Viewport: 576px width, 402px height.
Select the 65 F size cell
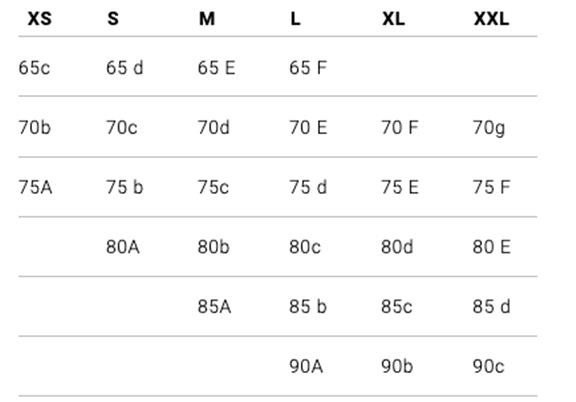(x=308, y=68)
